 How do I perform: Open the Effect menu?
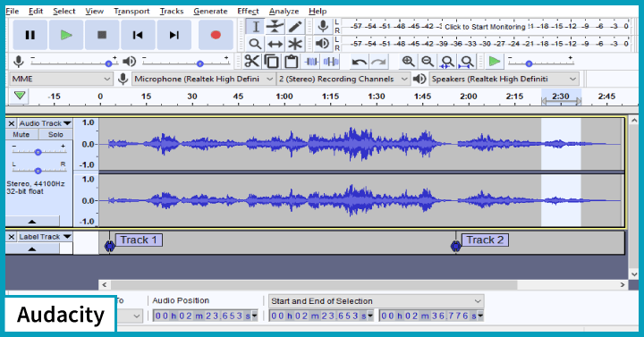248,11
